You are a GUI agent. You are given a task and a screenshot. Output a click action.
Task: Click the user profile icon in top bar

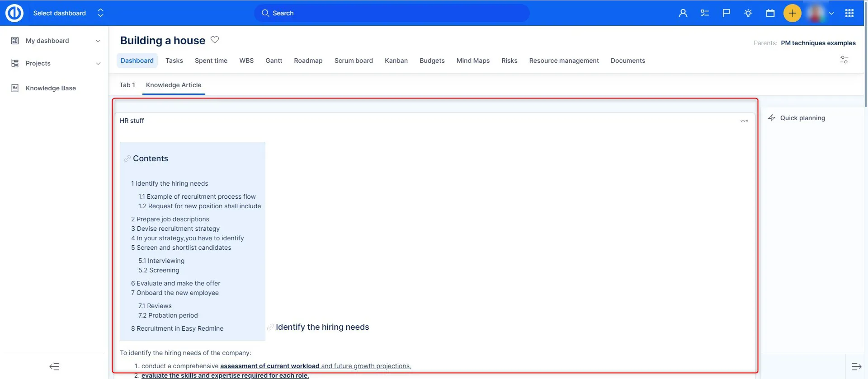coord(683,13)
